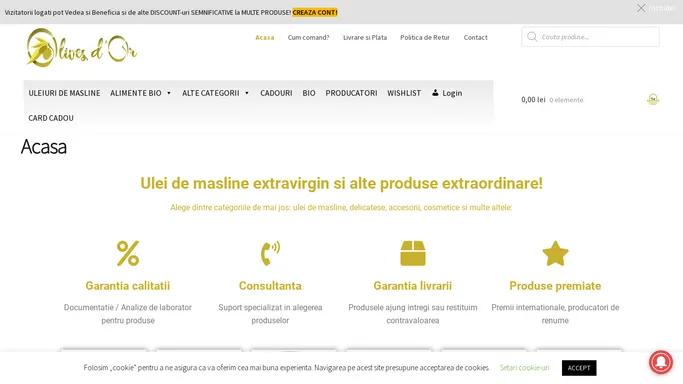The width and height of the screenshot is (683, 384).
Task: Go to the Acasa menu item
Action: (x=265, y=37)
